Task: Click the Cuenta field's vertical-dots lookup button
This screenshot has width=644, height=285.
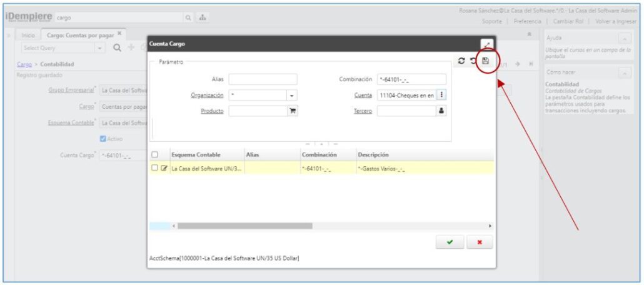Action: click(x=441, y=95)
